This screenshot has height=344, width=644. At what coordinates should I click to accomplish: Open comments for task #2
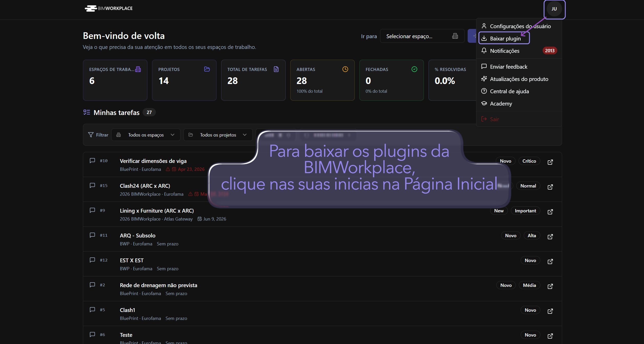point(92,285)
